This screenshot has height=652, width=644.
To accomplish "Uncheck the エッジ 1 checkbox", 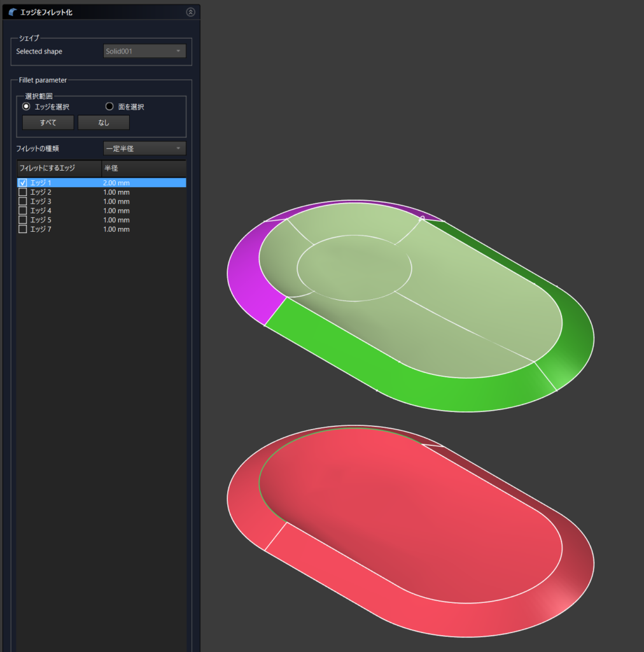I will pyautogui.click(x=23, y=183).
